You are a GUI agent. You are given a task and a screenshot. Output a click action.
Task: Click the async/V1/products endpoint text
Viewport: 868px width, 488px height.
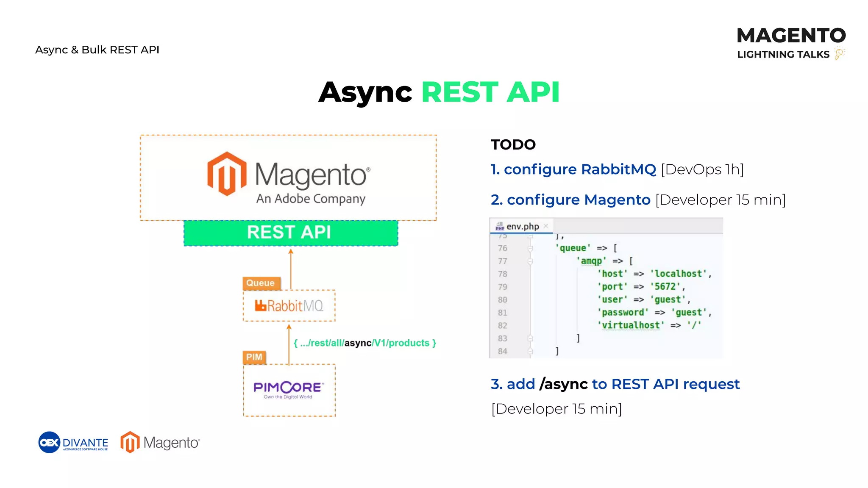[365, 343]
